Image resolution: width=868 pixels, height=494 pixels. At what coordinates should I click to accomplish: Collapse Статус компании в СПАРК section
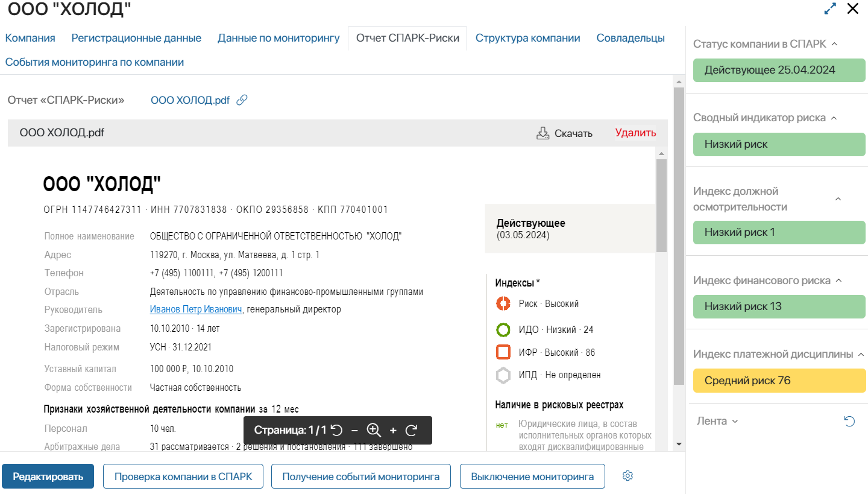point(835,44)
